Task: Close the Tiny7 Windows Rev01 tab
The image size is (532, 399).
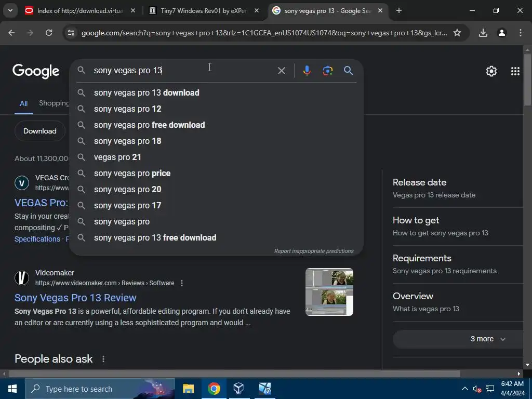Action: click(x=257, y=11)
